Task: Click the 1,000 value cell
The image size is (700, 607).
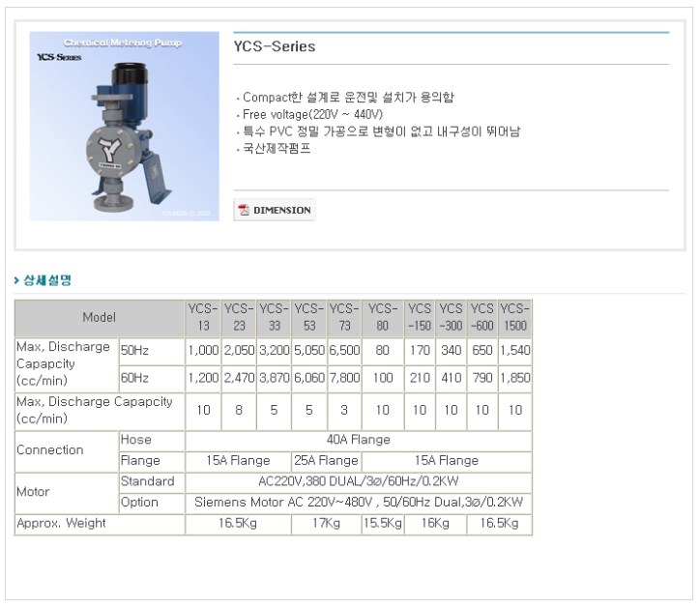Action: pyautogui.click(x=203, y=351)
